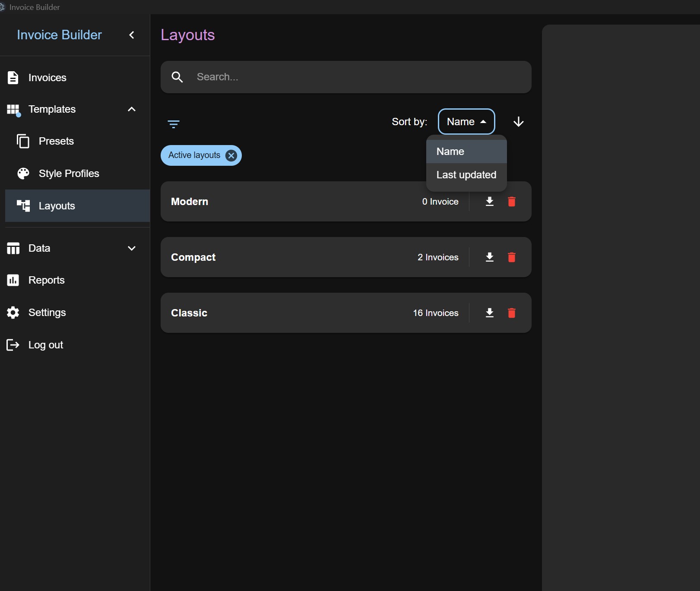Choose Name in sort menu
700x591 pixels.
click(466, 152)
